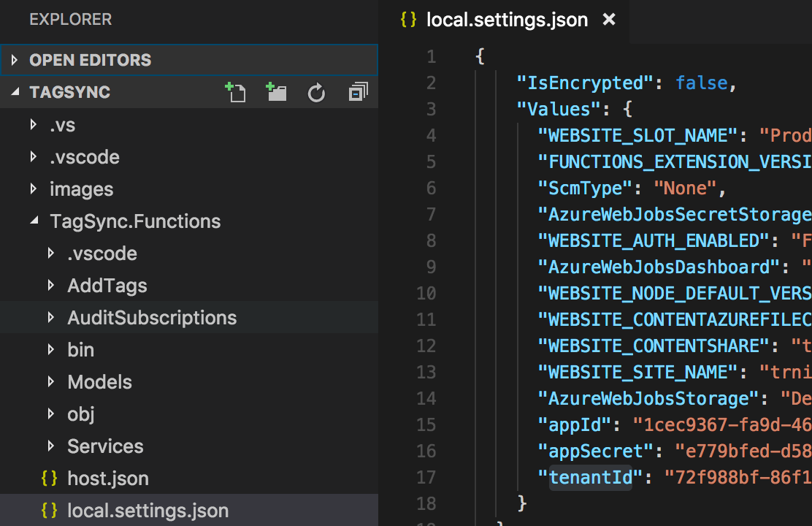The image size is (812, 526).
Task: Expand the Services folder arrow
Action: pos(51,446)
